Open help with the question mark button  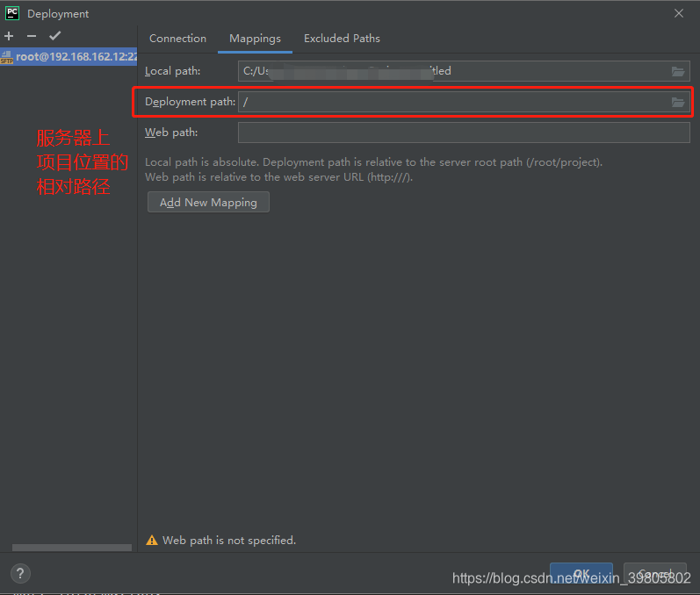pos(20,574)
